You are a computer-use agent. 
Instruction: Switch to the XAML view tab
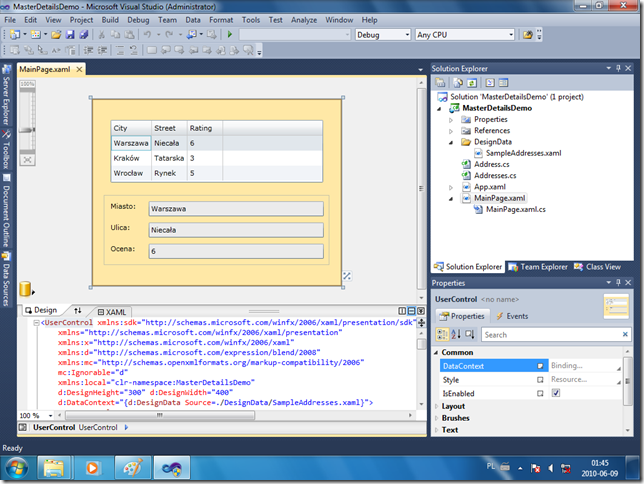point(112,312)
